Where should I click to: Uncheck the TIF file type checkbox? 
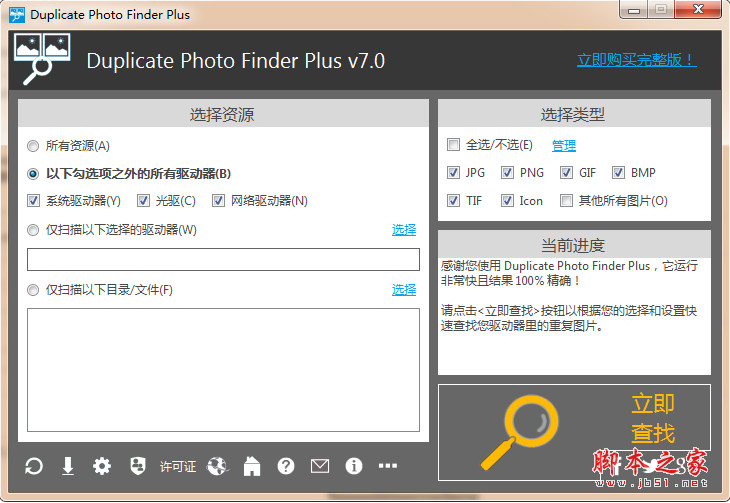(x=453, y=201)
